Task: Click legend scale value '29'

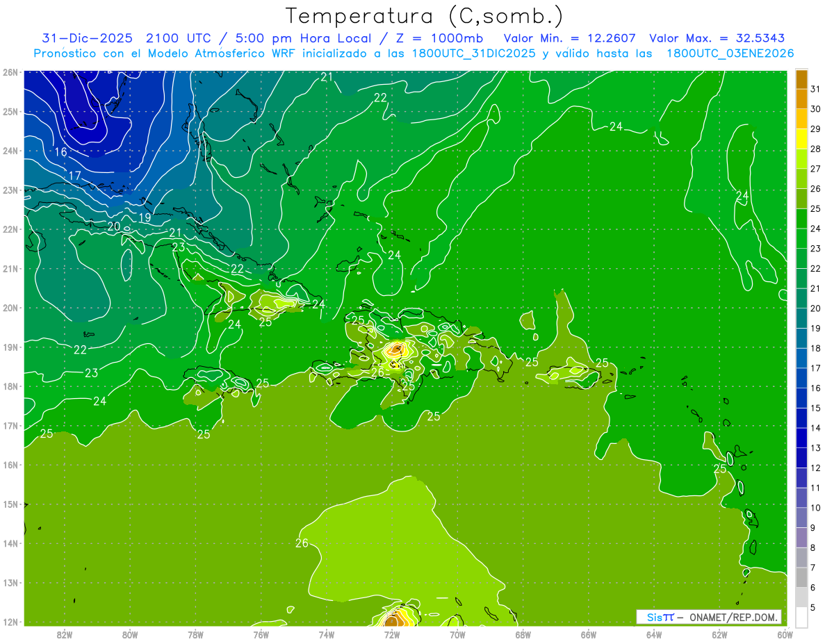Action: tap(816, 129)
